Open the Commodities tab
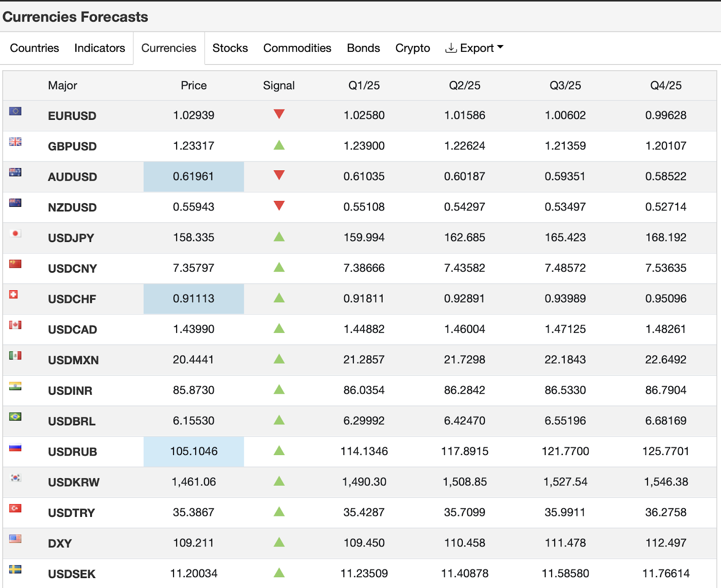Image resolution: width=721 pixels, height=588 pixels. click(x=297, y=48)
